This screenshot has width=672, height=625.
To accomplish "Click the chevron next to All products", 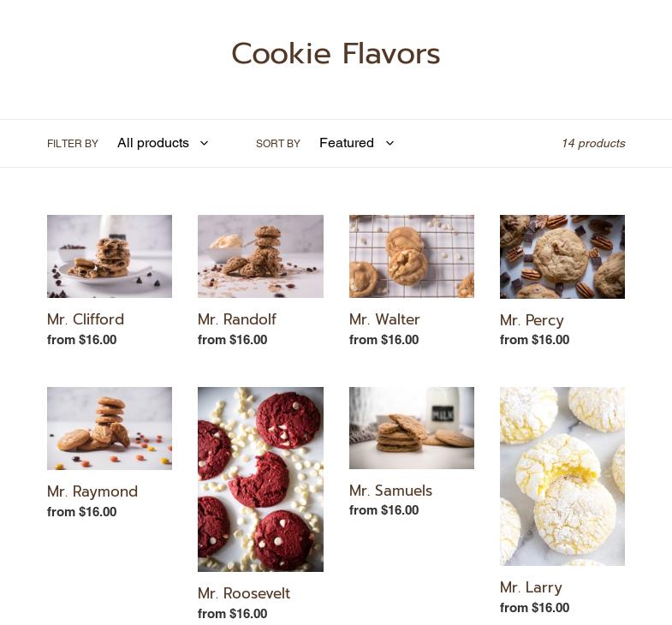I will click(205, 143).
